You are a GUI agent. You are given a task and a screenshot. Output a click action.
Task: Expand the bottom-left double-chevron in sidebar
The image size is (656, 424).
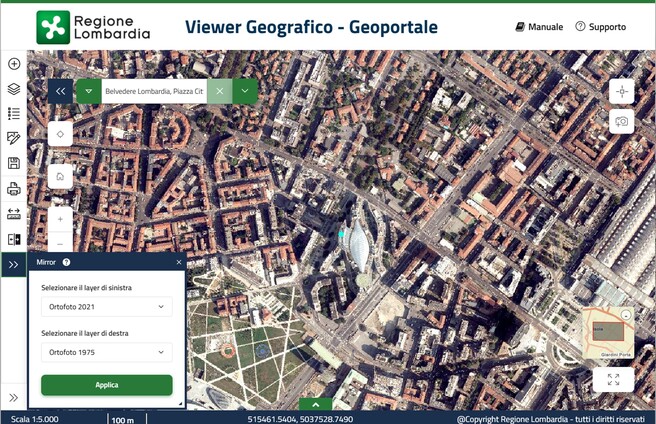point(13,398)
